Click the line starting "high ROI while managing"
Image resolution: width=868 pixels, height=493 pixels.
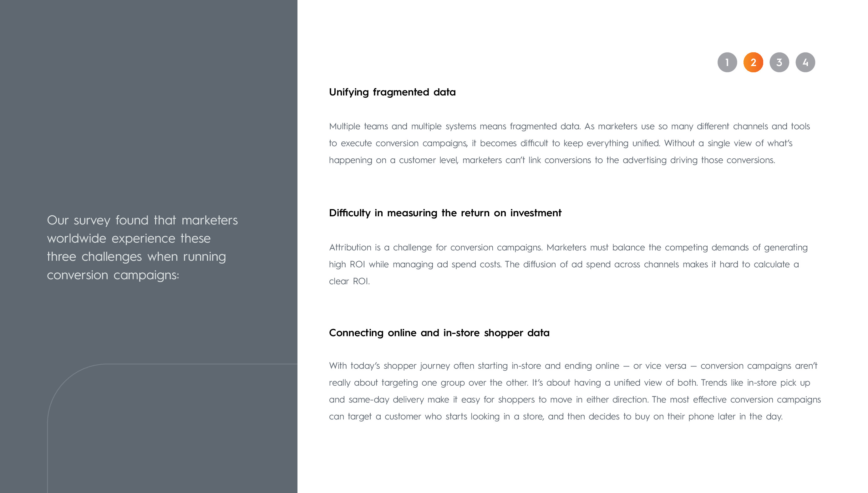(564, 264)
